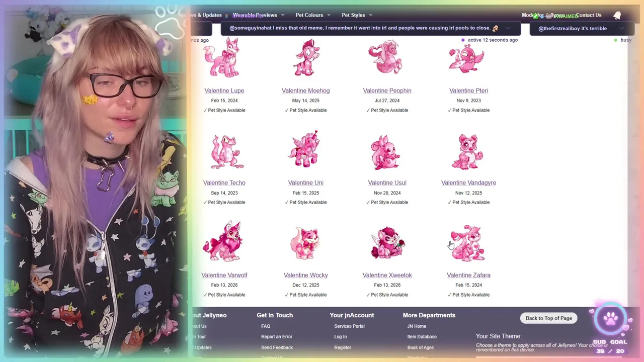Expand the Pet Colours dropdown arrow
Screen dimensions: 644x362
click(329, 15)
